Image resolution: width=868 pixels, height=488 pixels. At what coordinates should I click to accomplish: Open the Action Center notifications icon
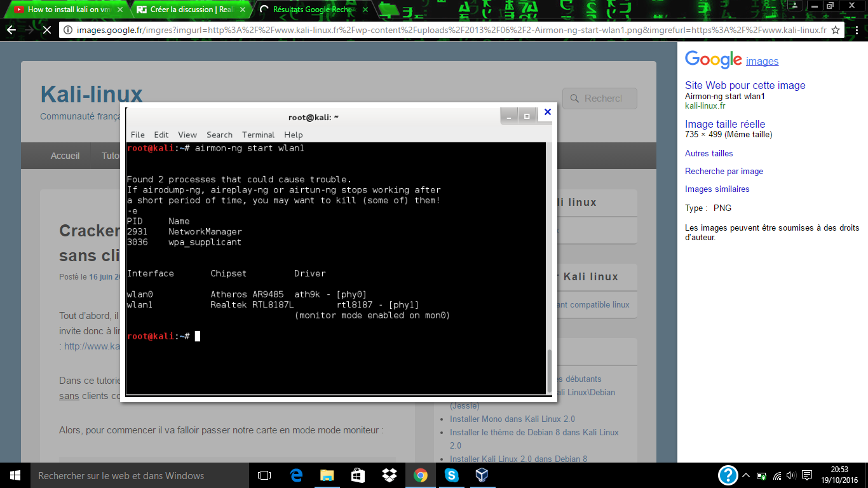(807, 475)
